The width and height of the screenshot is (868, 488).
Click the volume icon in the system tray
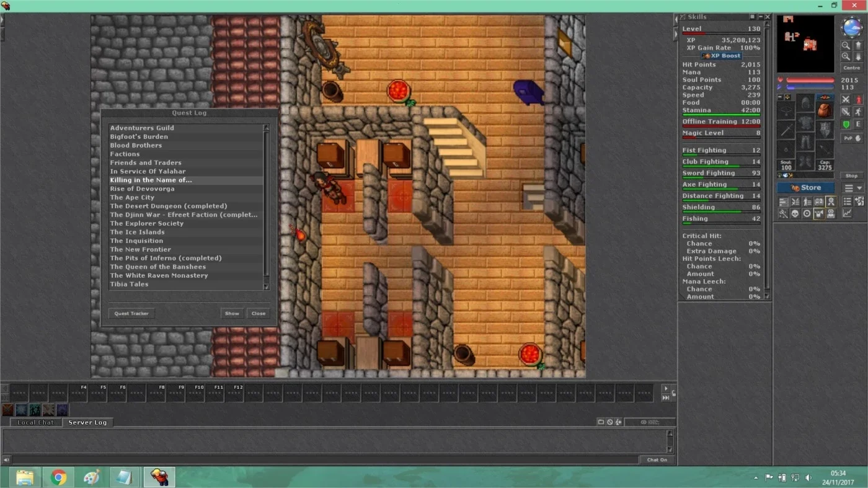(x=807, y=477)
